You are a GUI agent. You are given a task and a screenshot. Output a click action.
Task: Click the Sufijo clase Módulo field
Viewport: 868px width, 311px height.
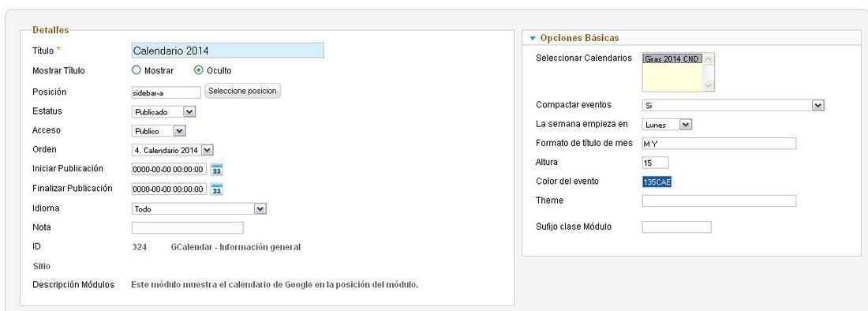676,227
